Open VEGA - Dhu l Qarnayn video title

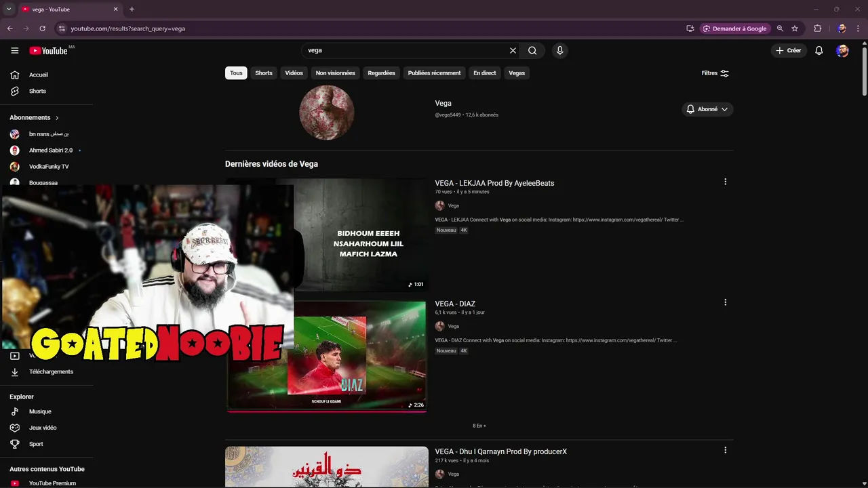coord(500,451)
